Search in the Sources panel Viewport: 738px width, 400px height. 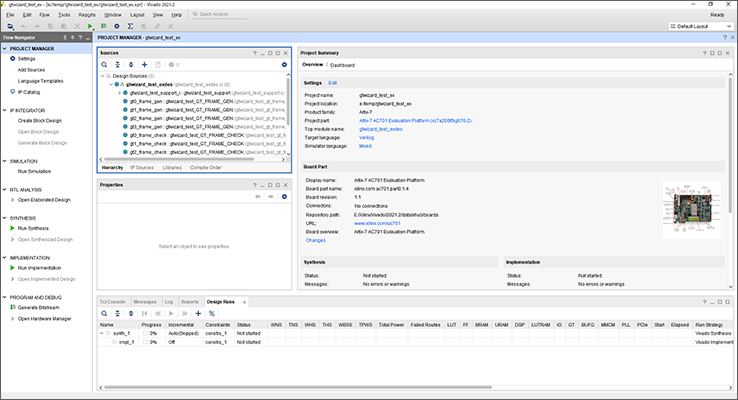pyautogui.click(x=104, y=65)
